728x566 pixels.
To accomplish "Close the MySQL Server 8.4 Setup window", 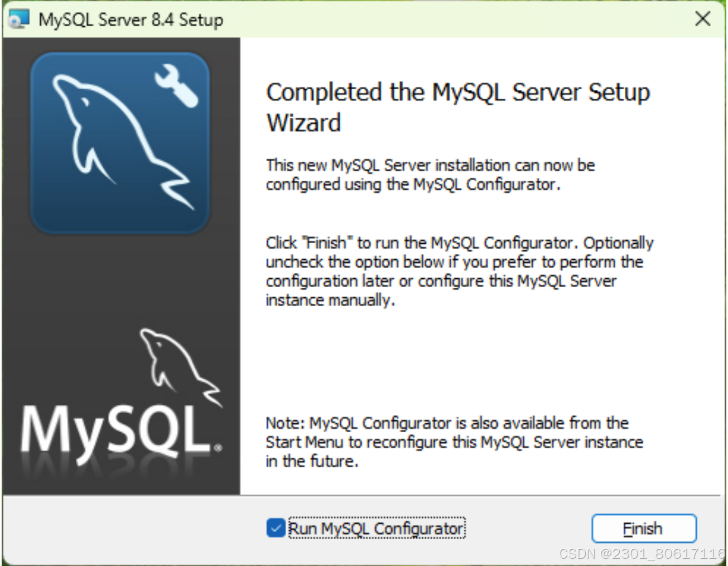I will pyautogui.click(x=702, y=18).
